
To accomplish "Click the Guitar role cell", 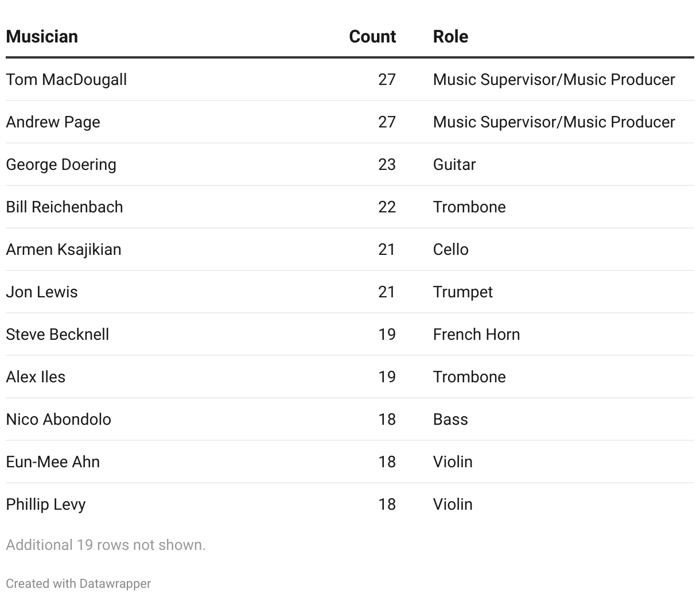I will tap(454, 164).
